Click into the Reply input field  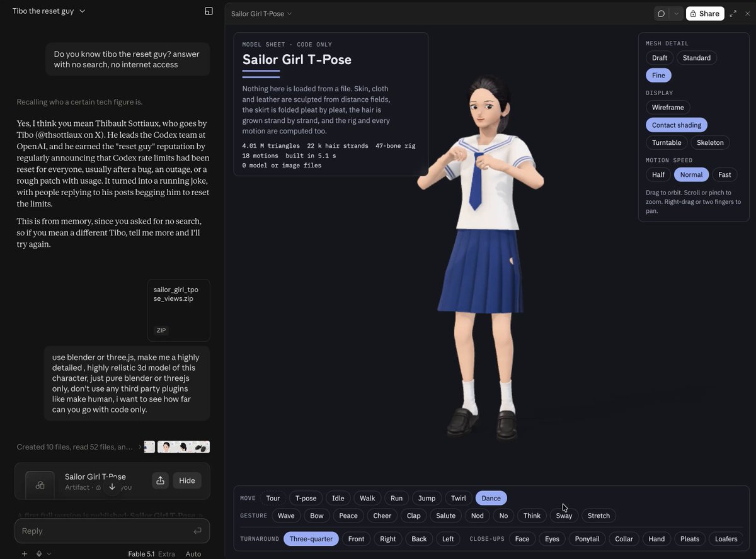112,531
